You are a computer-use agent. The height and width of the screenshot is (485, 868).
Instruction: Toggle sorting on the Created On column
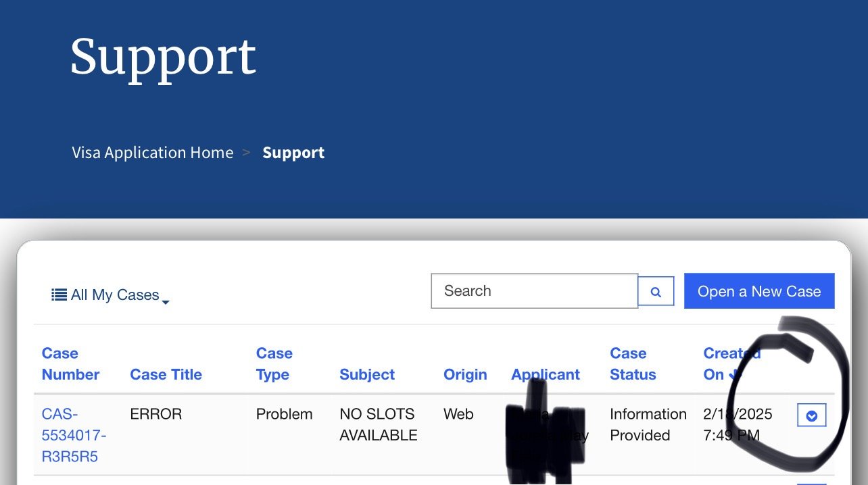coord(723,364)
